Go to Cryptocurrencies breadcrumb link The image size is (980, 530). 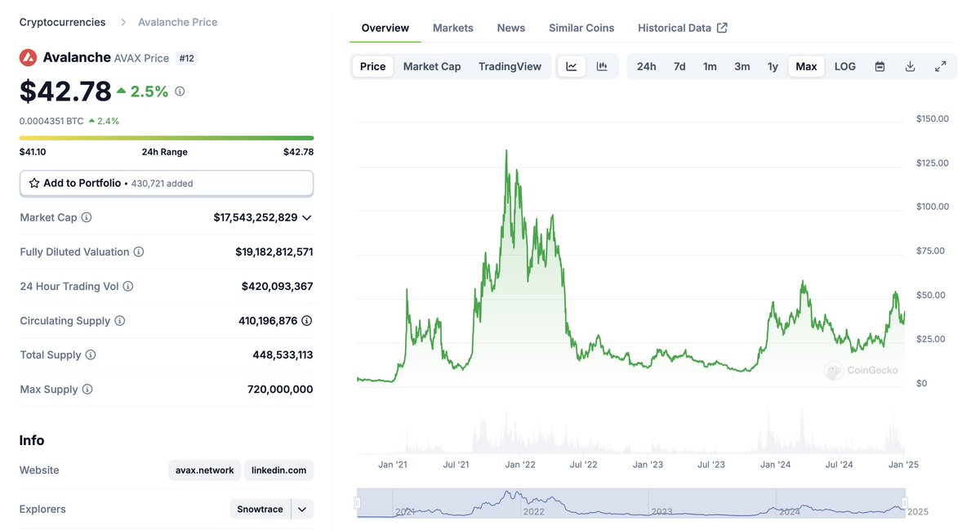62,22
